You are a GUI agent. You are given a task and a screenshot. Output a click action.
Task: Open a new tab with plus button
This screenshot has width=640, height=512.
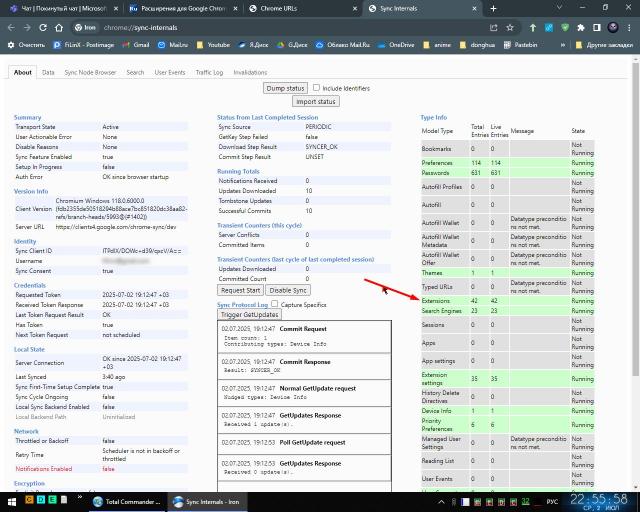coord(493,9)
